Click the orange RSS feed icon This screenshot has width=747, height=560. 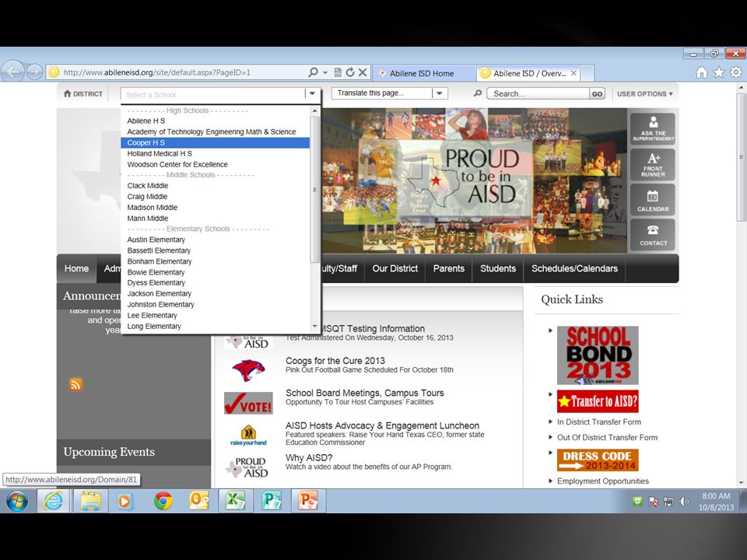[75, 384]
